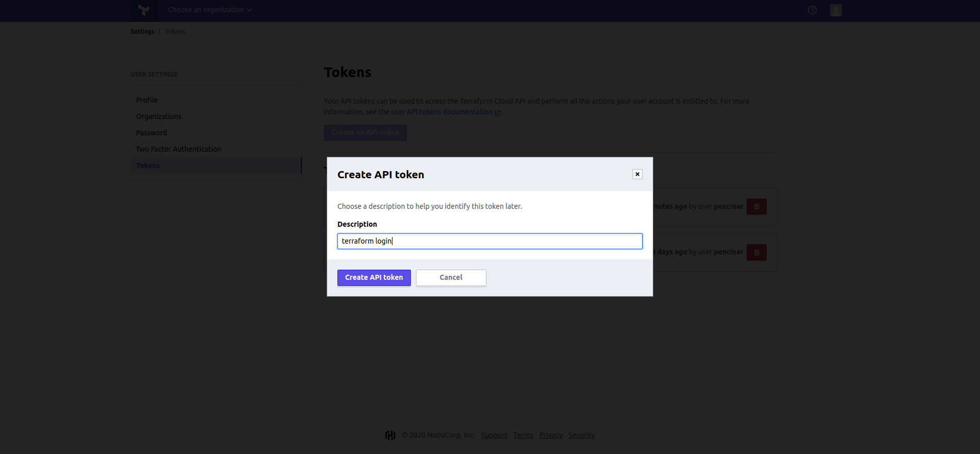Go to Organizations settings
The width and height of the screenshot is (980, 454).
click(158, 116)
